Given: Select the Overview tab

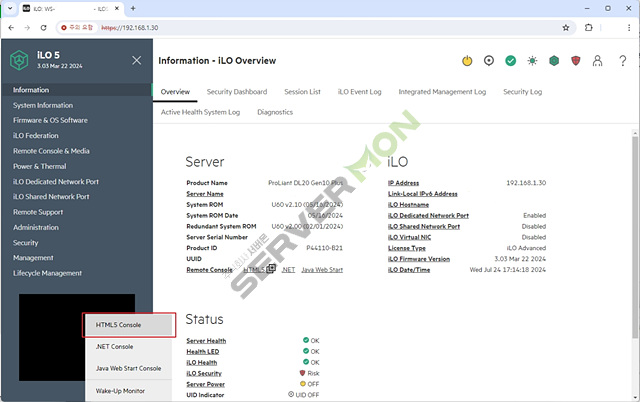Looking at the screenshot, I should (175, 92).
